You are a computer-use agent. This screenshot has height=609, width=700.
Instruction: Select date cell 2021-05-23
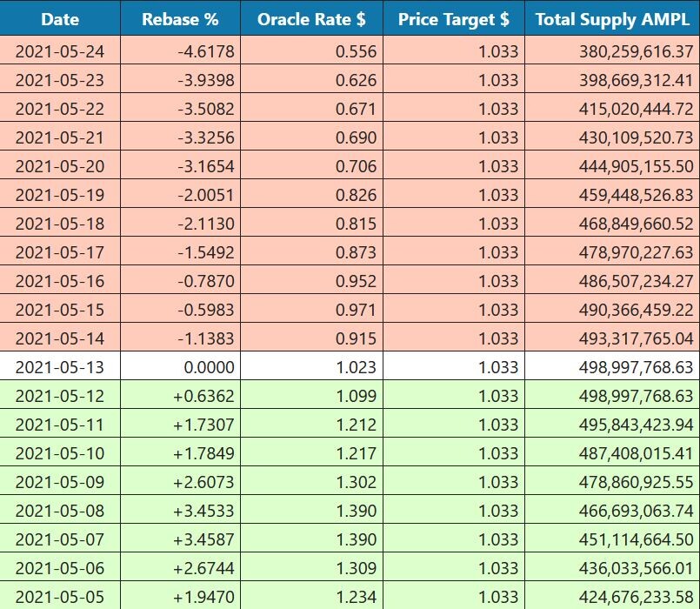(x=60, y=80)
